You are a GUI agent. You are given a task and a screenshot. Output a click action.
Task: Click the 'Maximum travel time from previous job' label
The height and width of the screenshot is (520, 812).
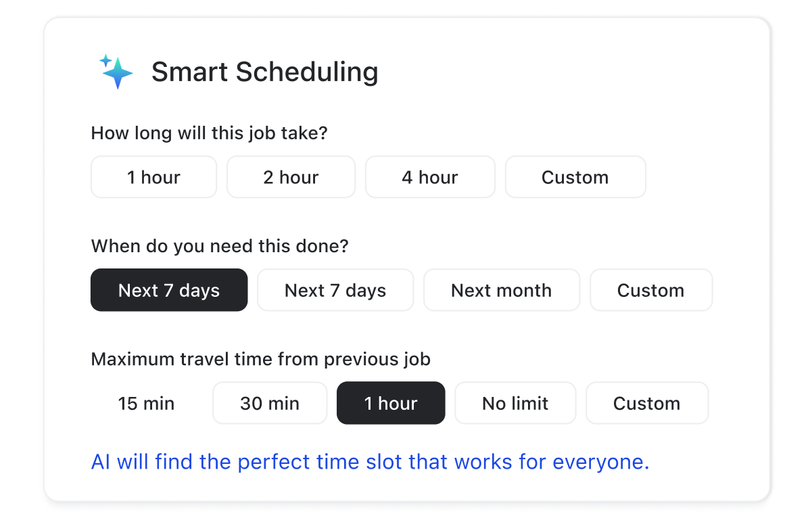[261, 358]
